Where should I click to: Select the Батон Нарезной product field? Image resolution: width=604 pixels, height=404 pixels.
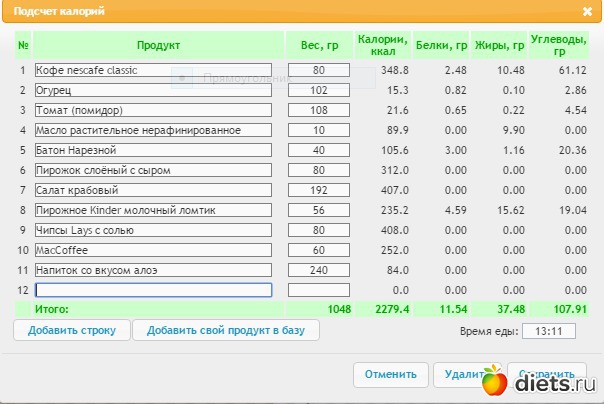click(153, 150)
